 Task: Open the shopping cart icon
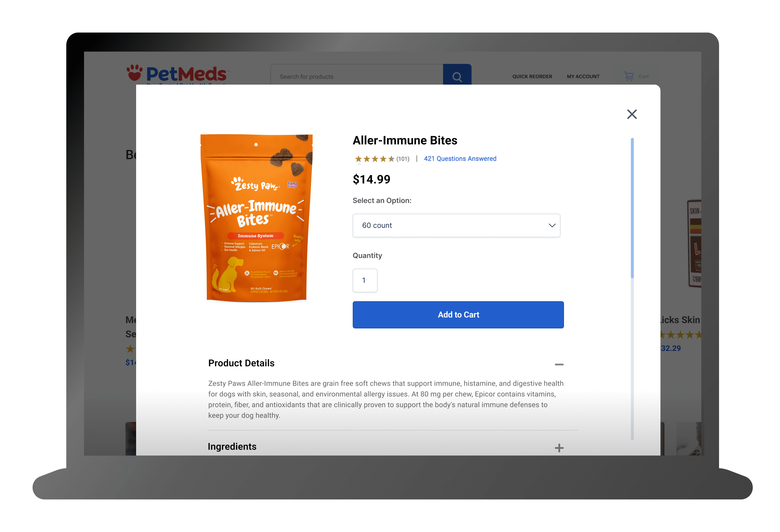pyautogui.click(x=628, y=76)
